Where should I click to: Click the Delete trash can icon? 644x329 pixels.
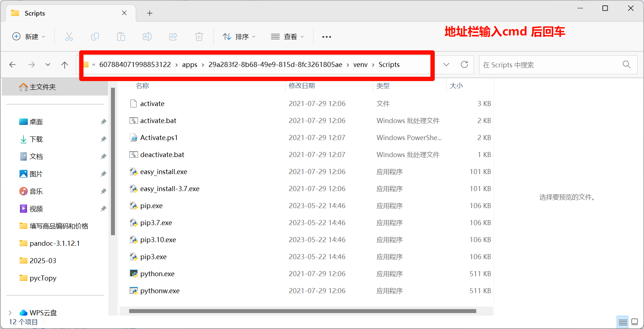199,37
